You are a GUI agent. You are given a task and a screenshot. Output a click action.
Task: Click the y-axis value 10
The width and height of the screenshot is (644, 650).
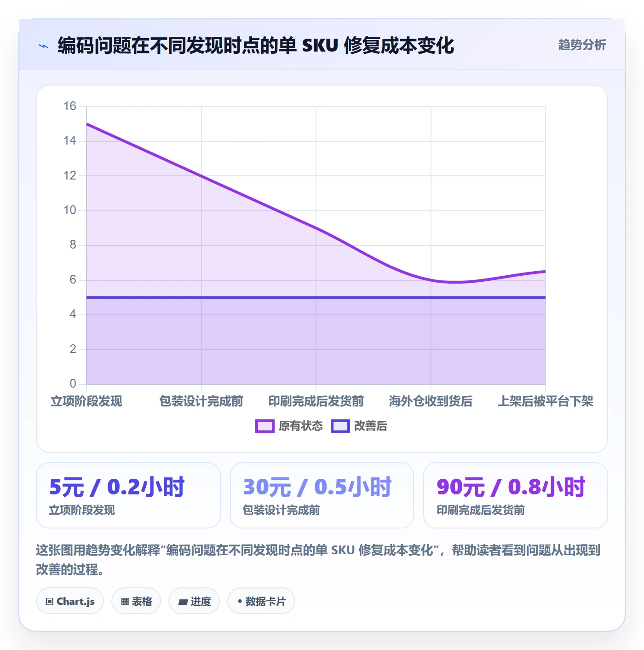[x=70, y=210]
